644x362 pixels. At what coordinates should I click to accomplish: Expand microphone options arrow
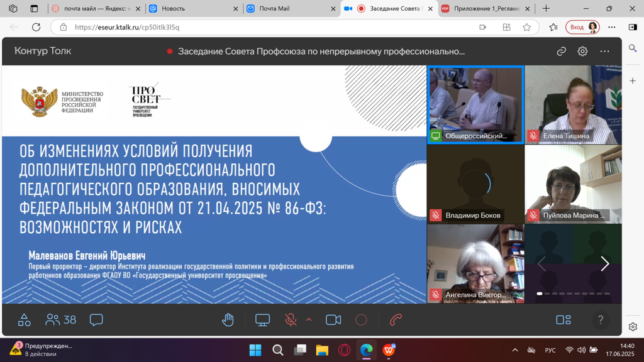309,319
